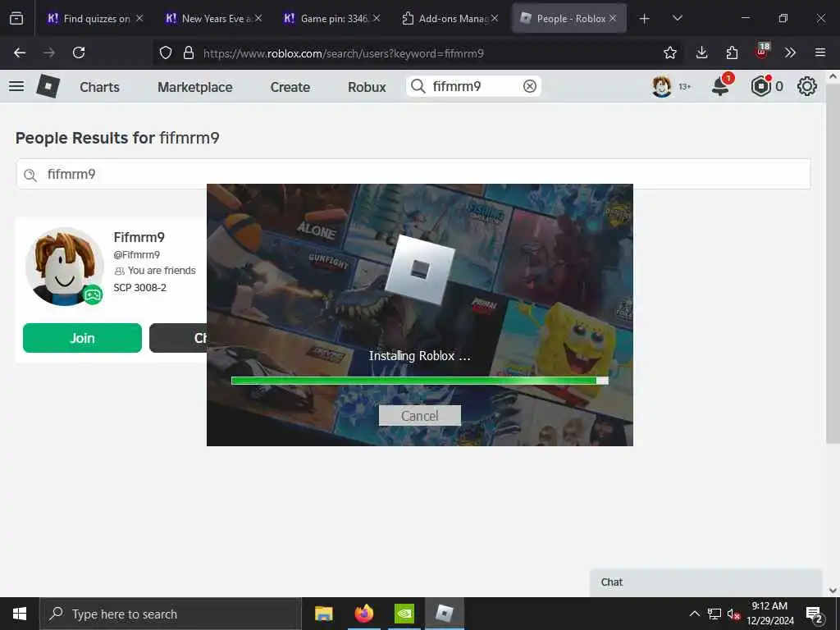Click the Chat button beside Join

pyautogui.click(x=178, y=338)
